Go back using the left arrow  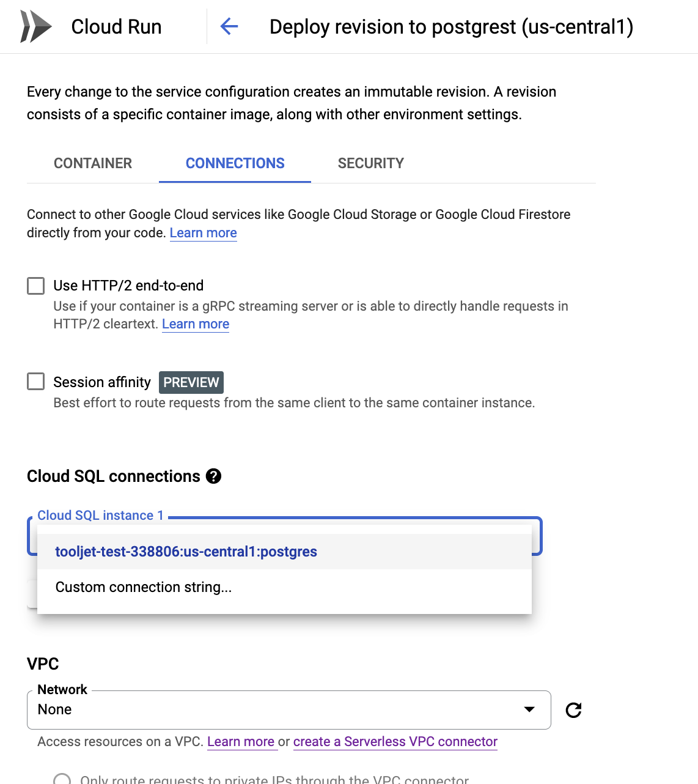(229, 26)
